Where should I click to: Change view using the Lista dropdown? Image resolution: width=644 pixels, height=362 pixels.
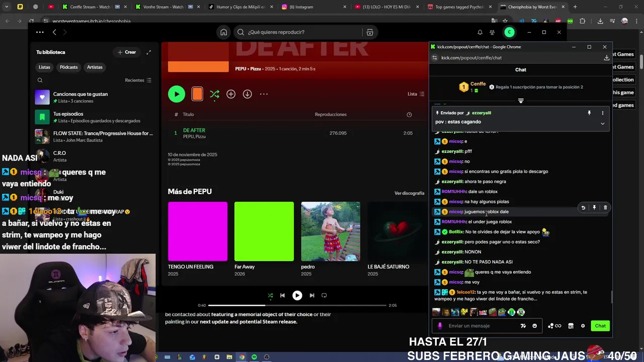[416, 94]
